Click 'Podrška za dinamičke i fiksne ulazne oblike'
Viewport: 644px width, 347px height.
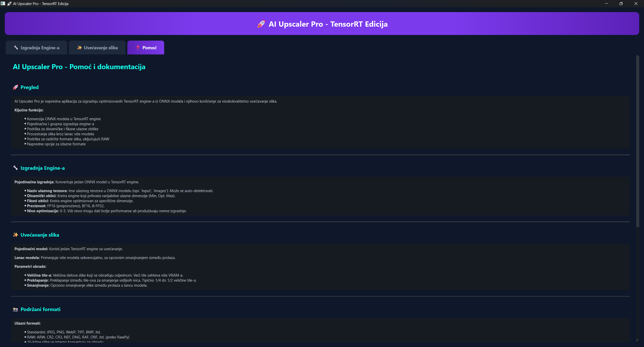tap(63, 129)
